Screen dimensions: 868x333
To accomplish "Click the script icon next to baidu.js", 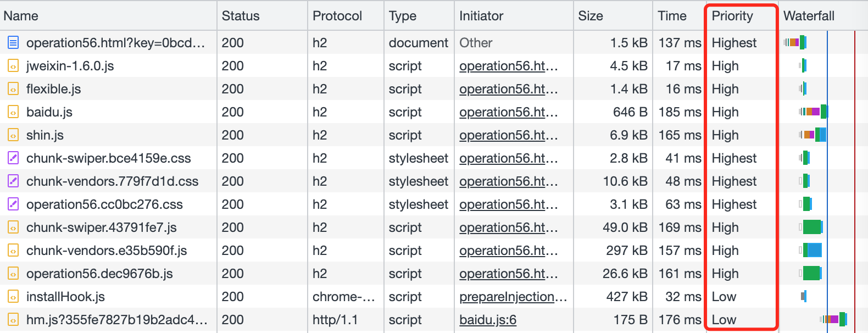I will [x=13, y=112].
